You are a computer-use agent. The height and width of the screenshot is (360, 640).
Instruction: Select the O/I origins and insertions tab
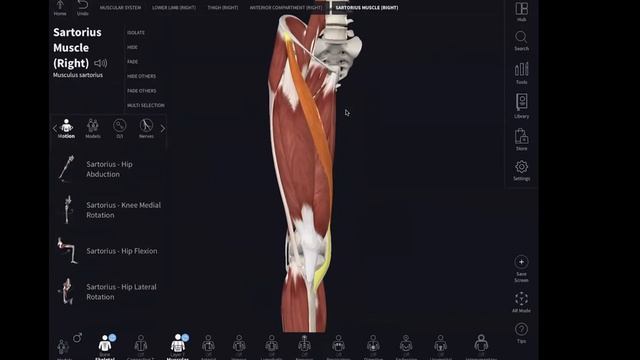(x=120, y=129)
